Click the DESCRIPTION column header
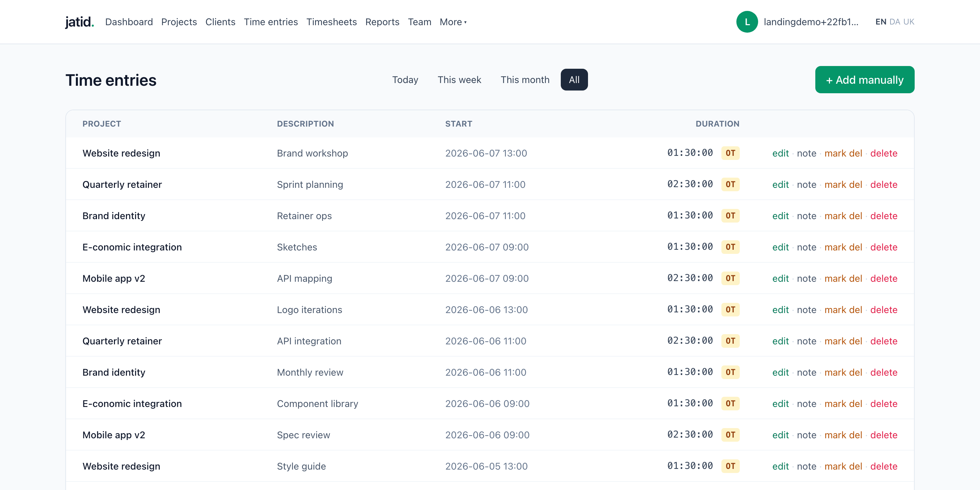980x490 pixels. click(x=305, y=124)
